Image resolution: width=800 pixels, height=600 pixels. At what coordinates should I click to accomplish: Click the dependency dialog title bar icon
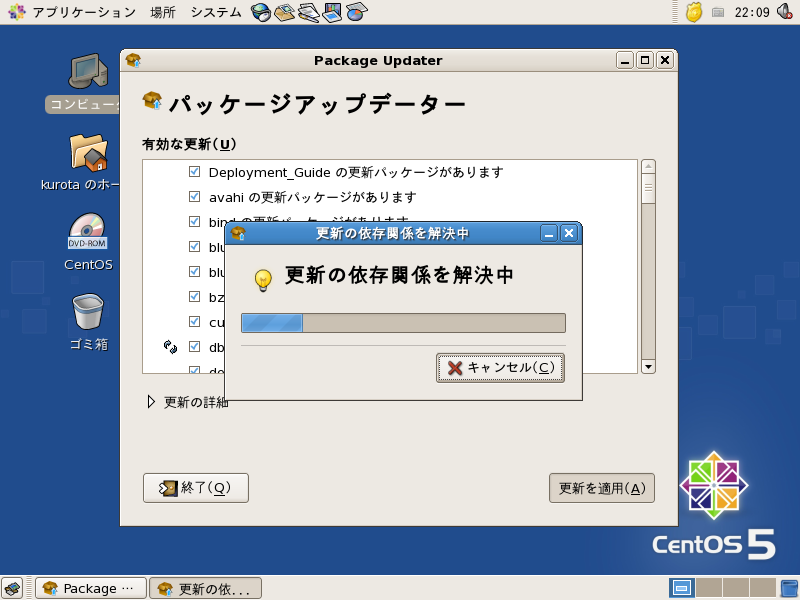point(238,233)
